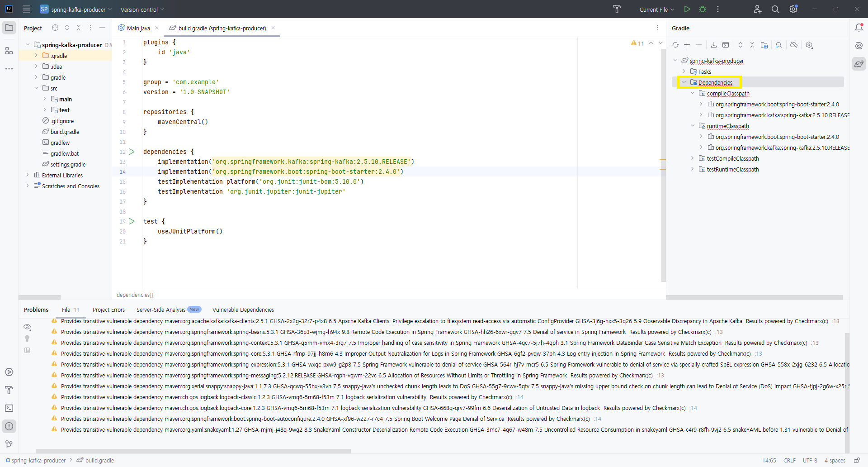Toggle the Problems tool window icon
This screenshot has height=467, width=868.
pos(9,426)
